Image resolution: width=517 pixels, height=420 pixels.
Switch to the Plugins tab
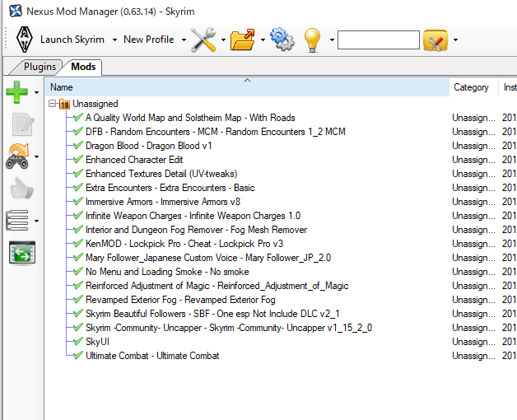pos(40,67)
